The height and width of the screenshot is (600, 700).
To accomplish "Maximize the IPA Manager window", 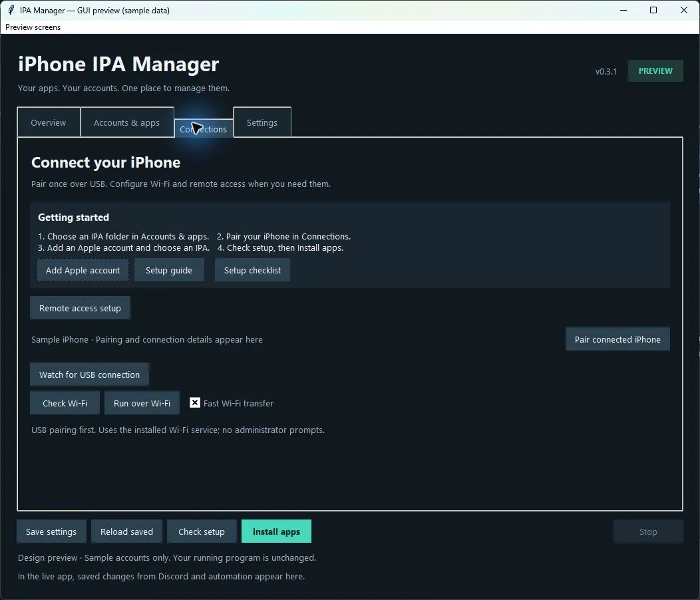I will pyautogui.click(x=653, y=10).
